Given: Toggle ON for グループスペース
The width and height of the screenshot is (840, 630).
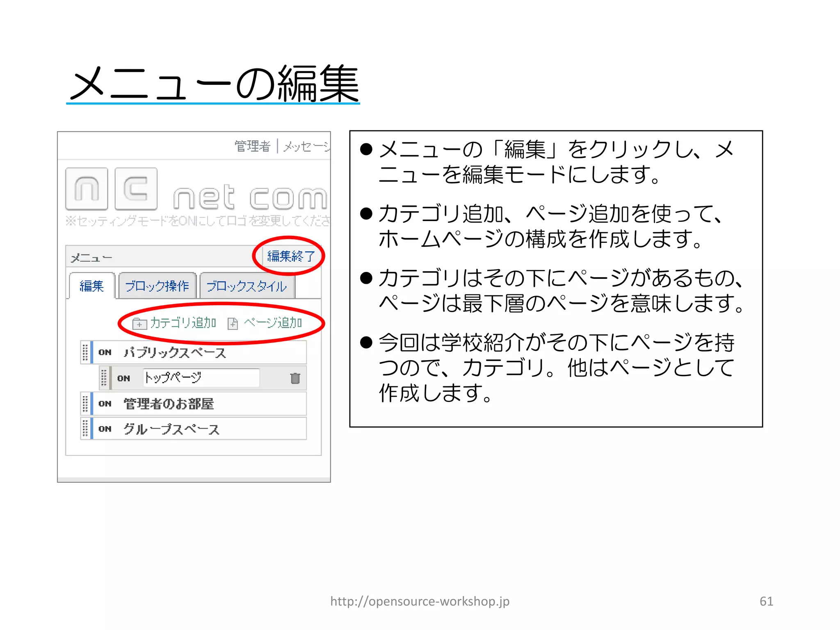Looking at the screenshot, I should pos(105,429).
